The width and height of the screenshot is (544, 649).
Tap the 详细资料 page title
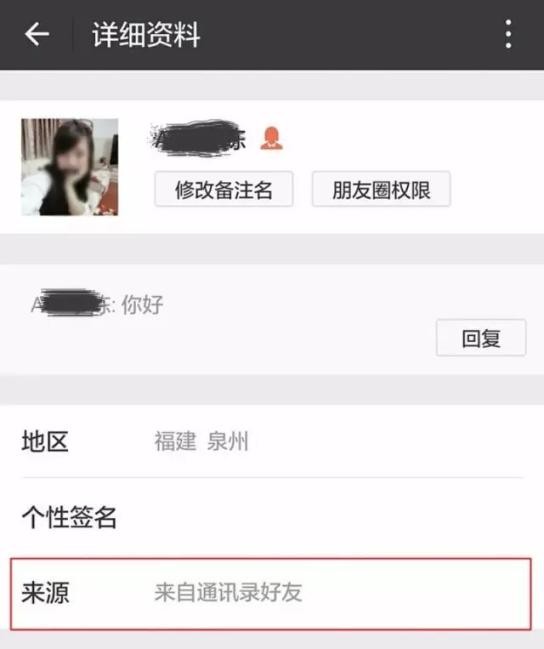(x=146, y=34)
